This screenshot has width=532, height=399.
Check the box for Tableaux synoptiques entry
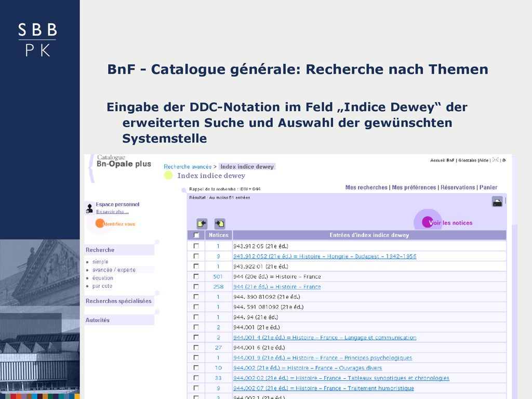click(196, 378)
